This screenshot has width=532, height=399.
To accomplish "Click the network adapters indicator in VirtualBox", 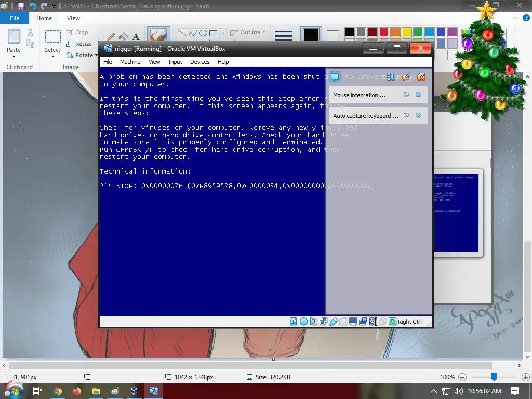I will [323, 321].
